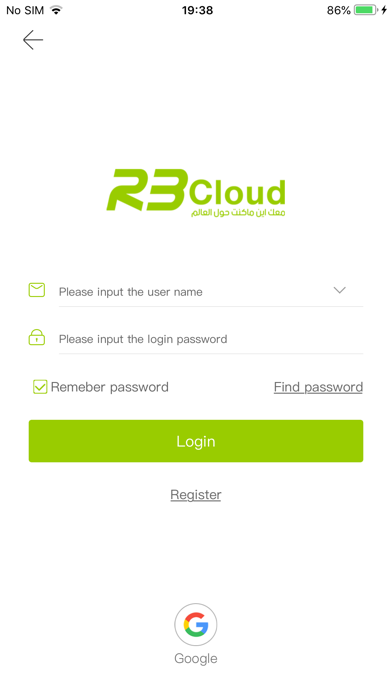Screen dimensions: 392x696
Task: Tap the charging bolt icon
Action: pyautogui.click(x=384, y=10)
